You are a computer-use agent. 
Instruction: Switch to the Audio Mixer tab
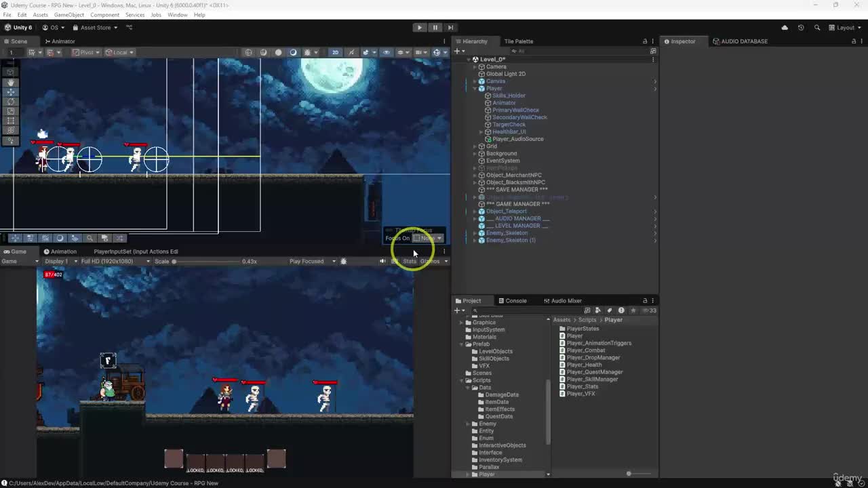point(562,301)
